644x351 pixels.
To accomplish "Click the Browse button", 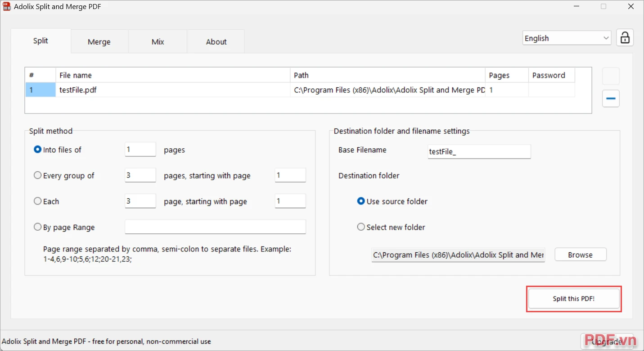I will (x=581, y=255).
